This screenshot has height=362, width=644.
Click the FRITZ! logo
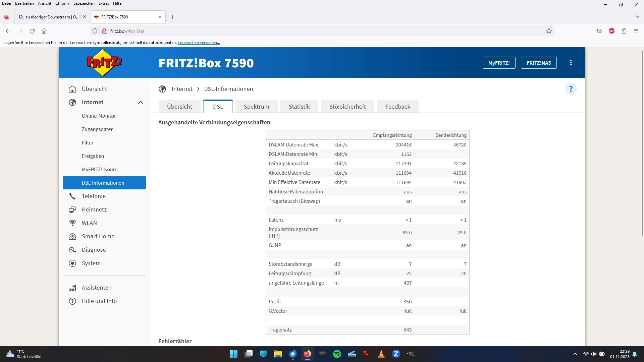pos(104,63)
